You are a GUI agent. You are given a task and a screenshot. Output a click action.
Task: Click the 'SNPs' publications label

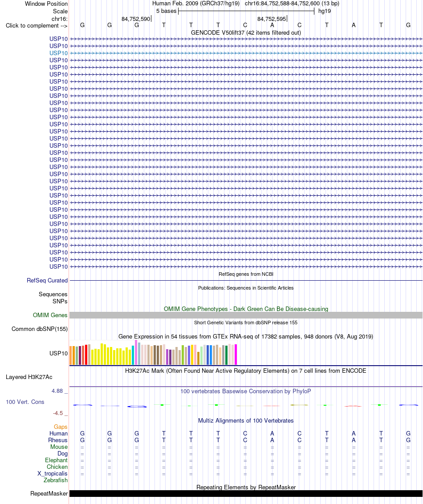(60, 301)
